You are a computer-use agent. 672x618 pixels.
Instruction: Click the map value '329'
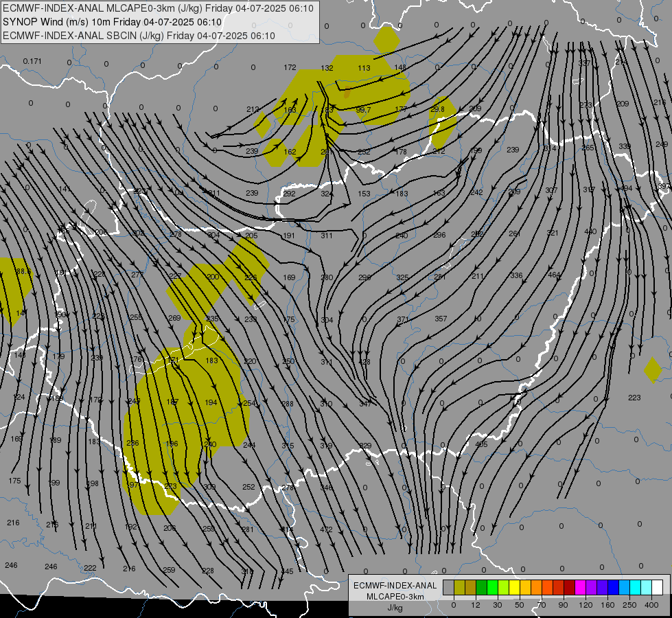365,446
